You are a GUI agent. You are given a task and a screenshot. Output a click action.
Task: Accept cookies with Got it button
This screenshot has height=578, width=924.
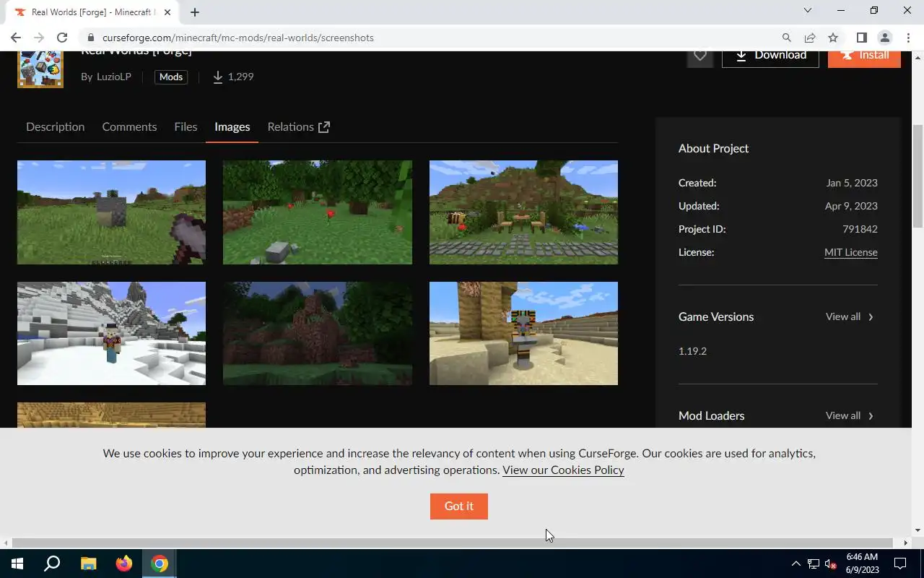(459, 506)
